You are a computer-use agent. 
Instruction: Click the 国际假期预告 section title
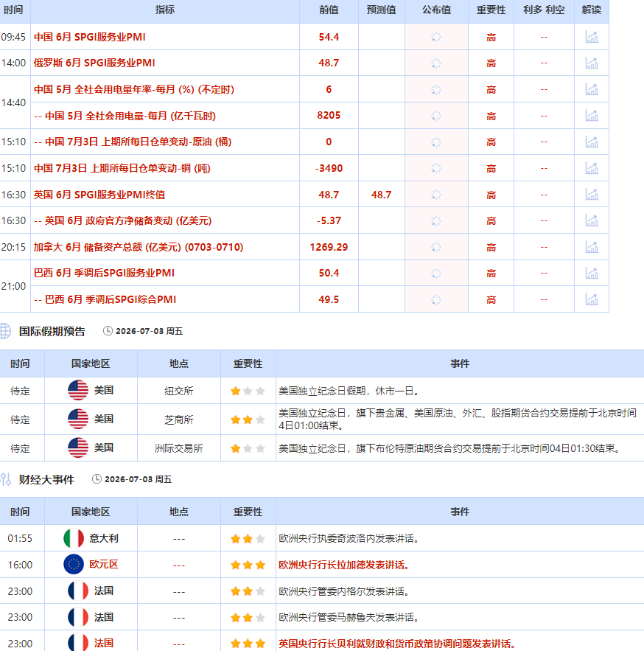pos(52,331)
